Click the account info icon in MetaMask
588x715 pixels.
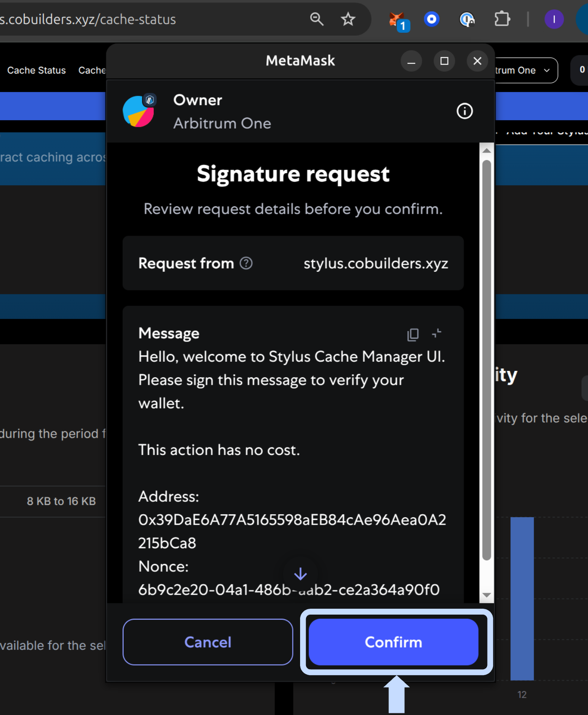coord(464,111)
